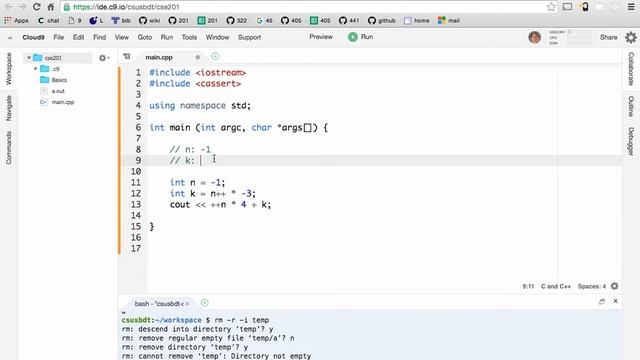Click the Share button

click(608, 37)
